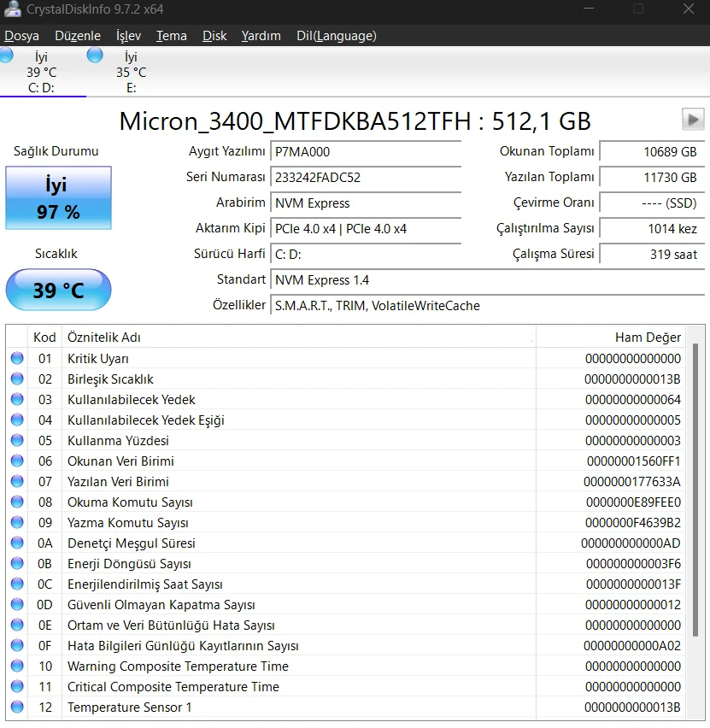Click the Aygıt Yazılımı field showing P7MA000
This screenshot has width=710, height=728.
(x=365, y=152)
